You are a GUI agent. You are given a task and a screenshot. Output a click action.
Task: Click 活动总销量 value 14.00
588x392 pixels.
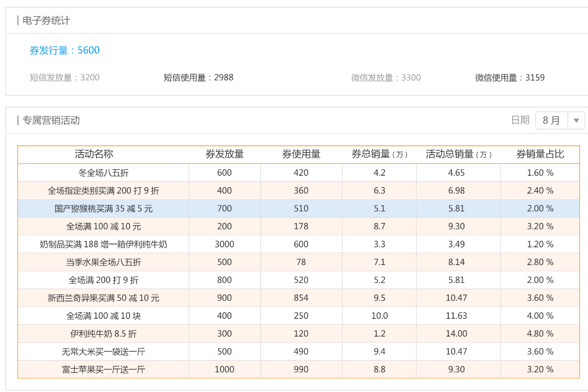coord(456,334)
